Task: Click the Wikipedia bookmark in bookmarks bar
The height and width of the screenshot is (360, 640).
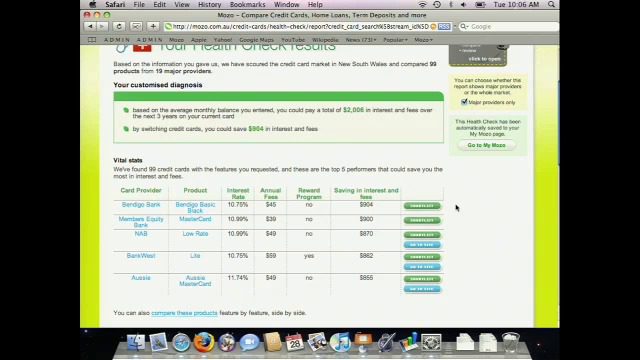Action: [x=325, y=40]
